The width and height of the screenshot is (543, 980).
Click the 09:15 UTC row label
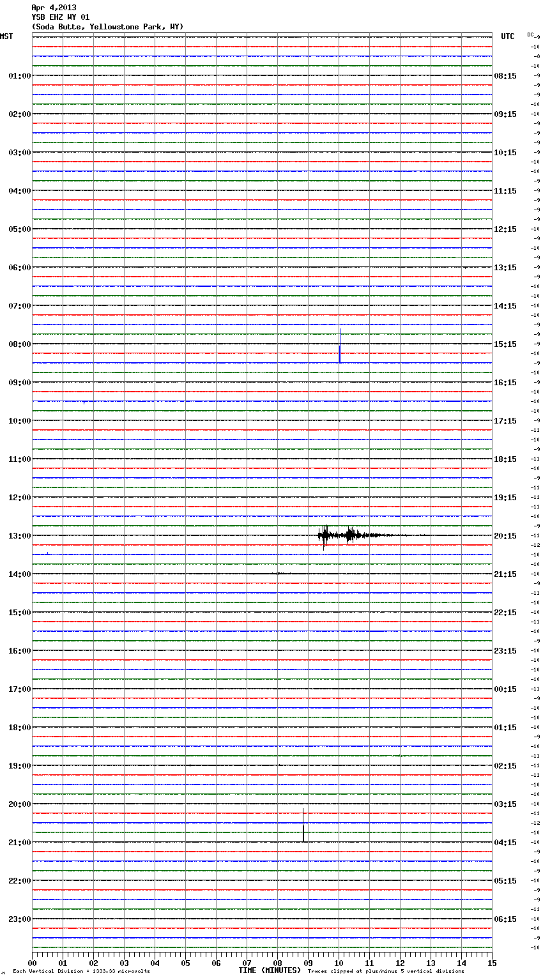tap(505, 114)
